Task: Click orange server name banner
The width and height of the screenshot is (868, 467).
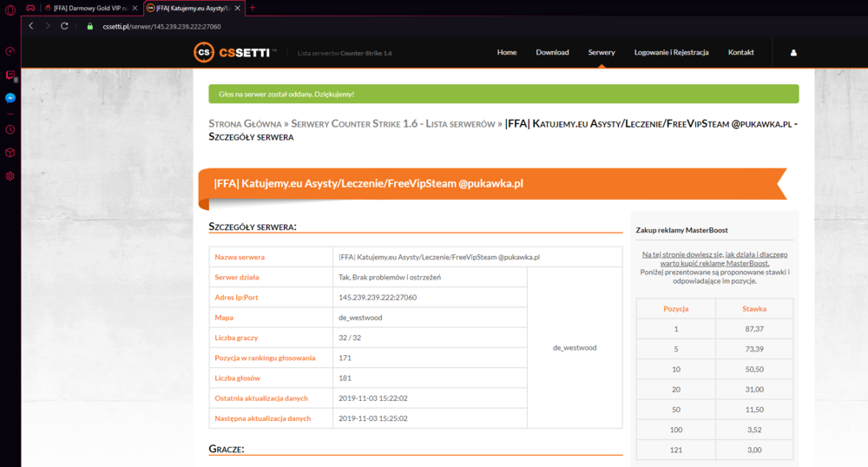Action: [x=492, y=184]
